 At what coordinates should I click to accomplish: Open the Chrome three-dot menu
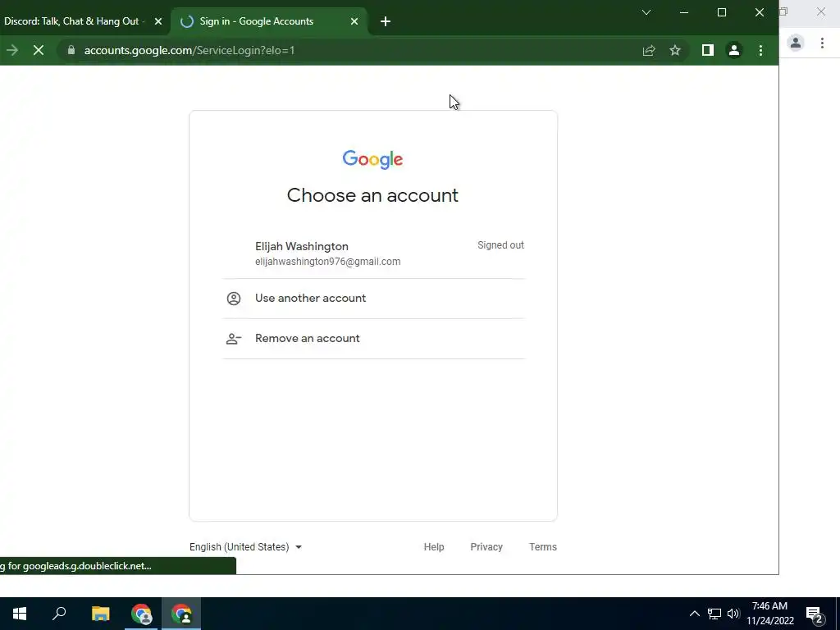coord(760,50)
